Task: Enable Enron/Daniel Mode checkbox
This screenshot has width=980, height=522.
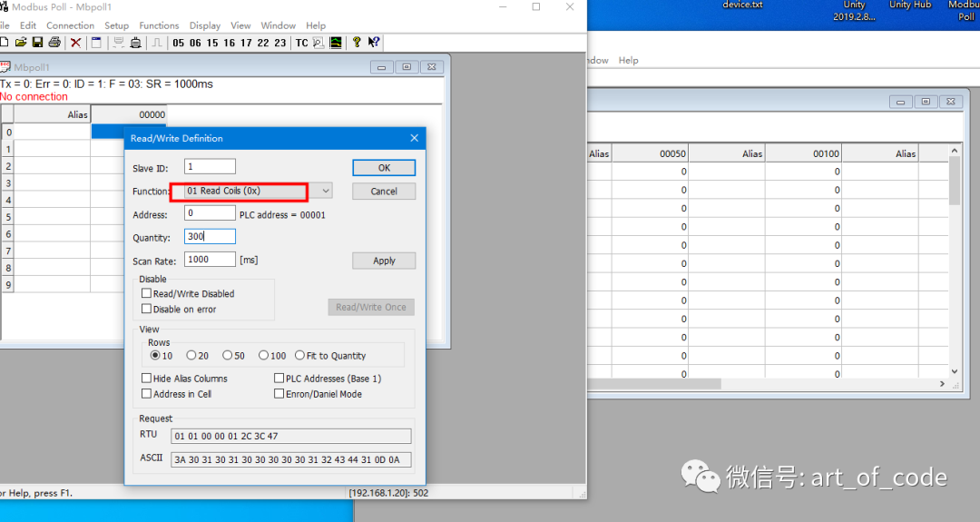Action: [x=279, y=394]
